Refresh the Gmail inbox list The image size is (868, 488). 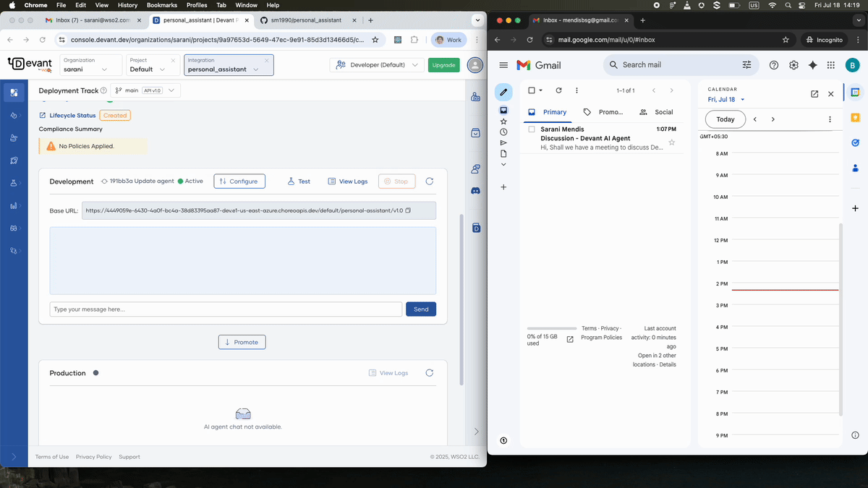click(x=558, y=90)
